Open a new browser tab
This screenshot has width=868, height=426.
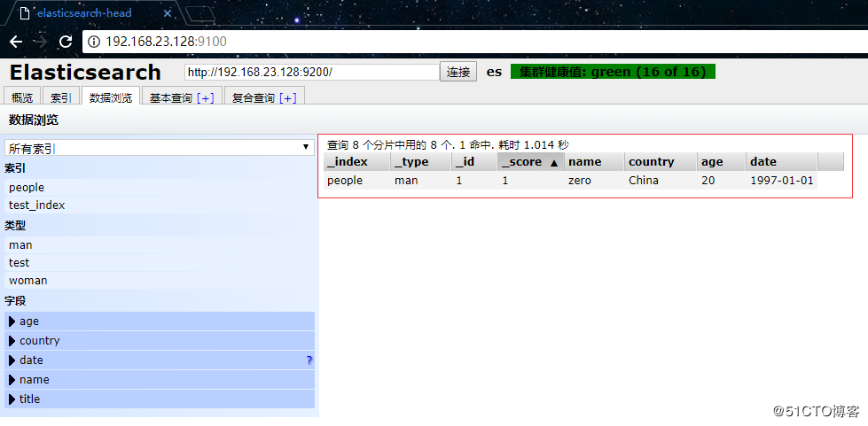click(199, 14)
